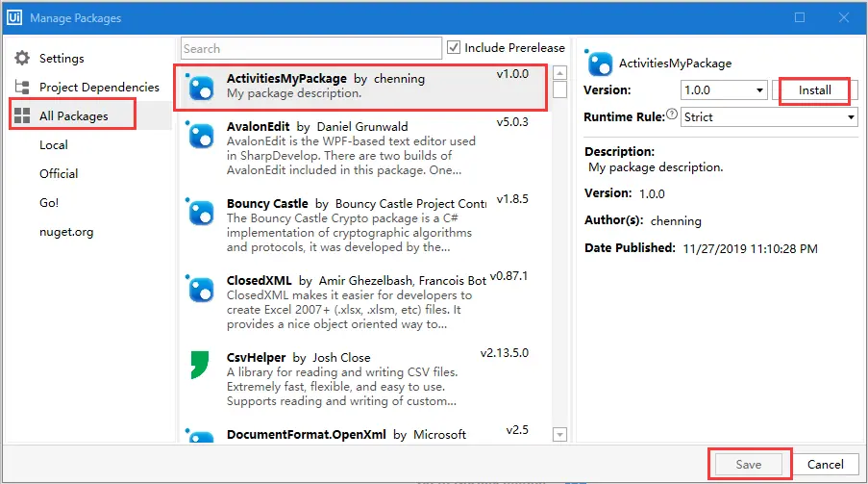Click the Bouncy Castle description text

coord(349,232)
